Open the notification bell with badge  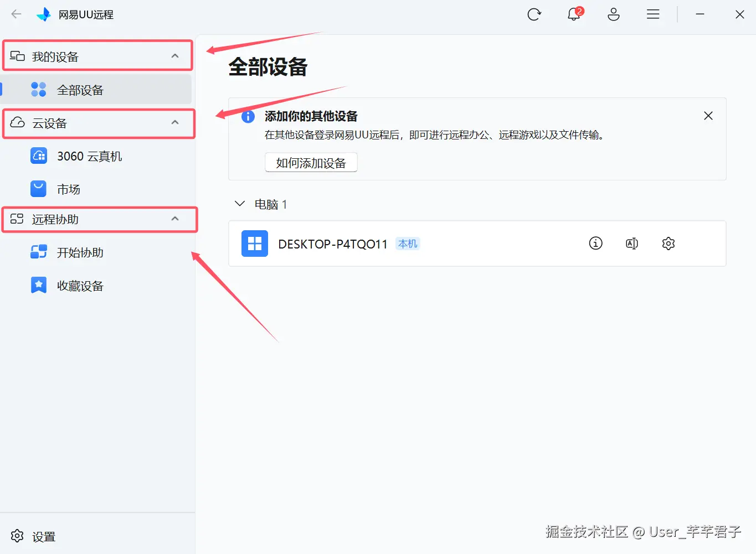pos(575,14)
